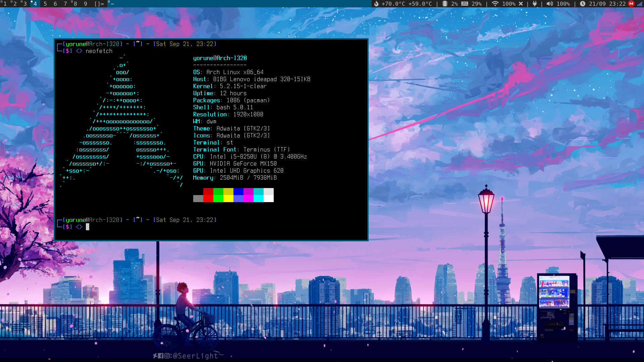644x362 pixels.
Task: Click the terminal cursor at bottom prompt
Action: point(88,227)
